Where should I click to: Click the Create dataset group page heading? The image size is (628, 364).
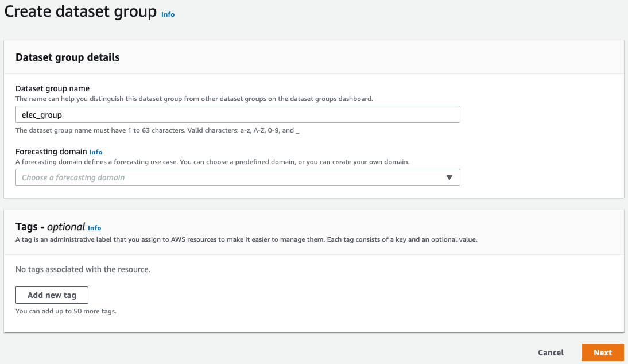(80, 11)
